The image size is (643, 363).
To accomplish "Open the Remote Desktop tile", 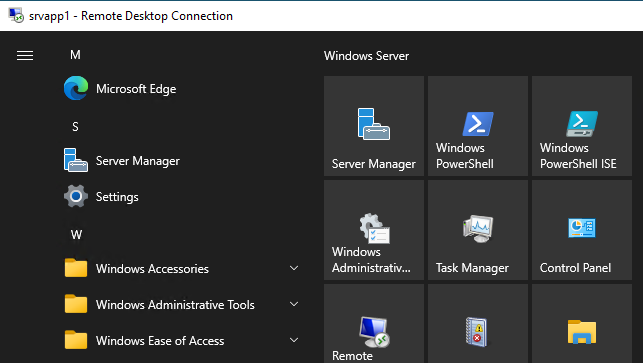I will pyautogui.click(x=374, y=324).
